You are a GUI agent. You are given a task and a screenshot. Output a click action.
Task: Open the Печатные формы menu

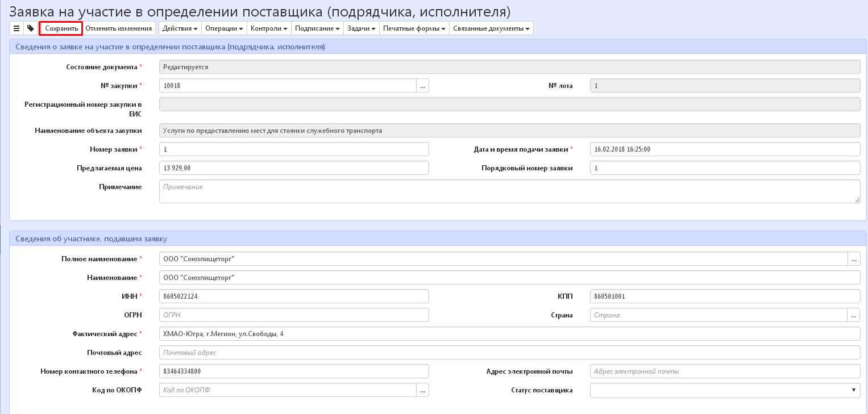414,28
